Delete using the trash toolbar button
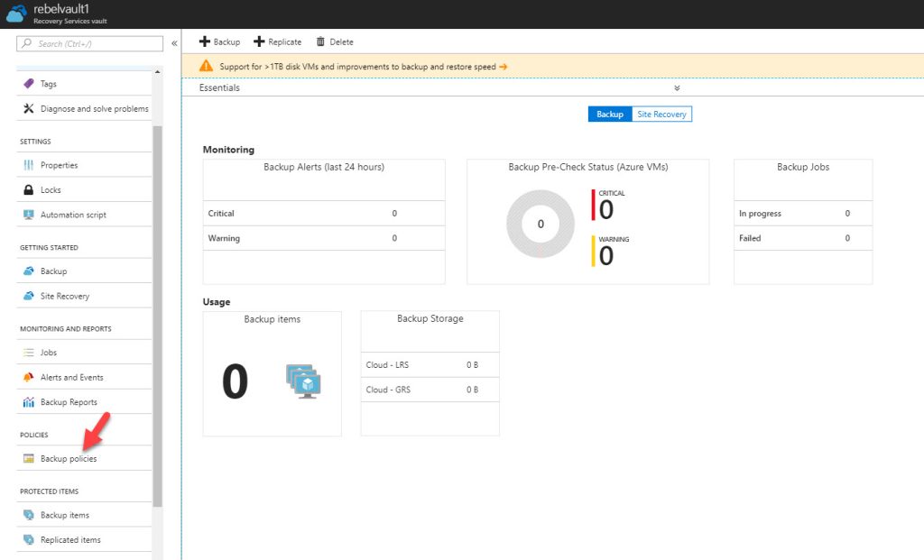This screenshot has width=924, height=560. (x=335, y=41)
